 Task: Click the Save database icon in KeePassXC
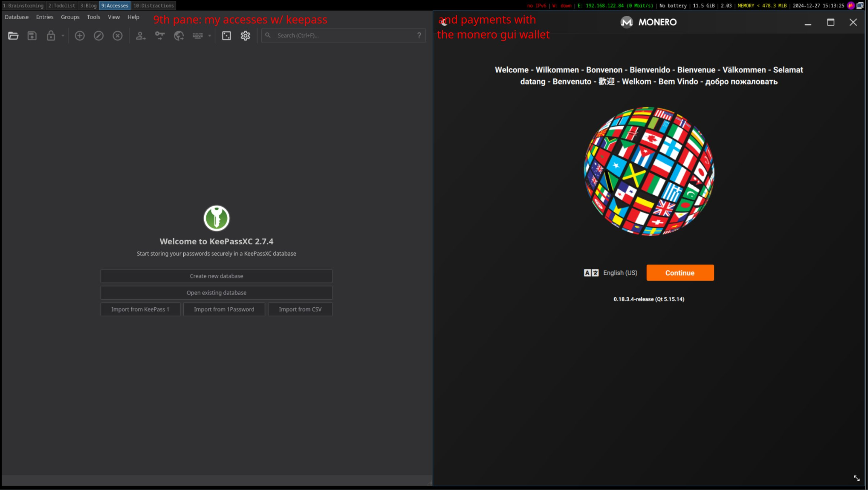tap(32, 36)
